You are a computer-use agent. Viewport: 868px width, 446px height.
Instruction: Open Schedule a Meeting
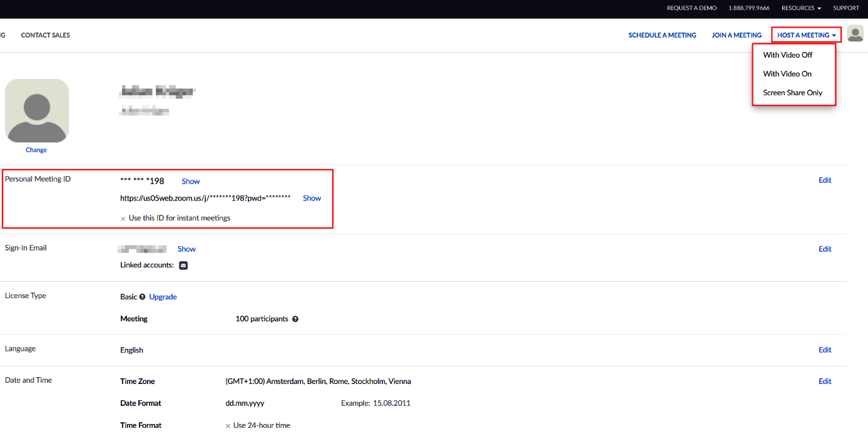click(x=662, y=35)
